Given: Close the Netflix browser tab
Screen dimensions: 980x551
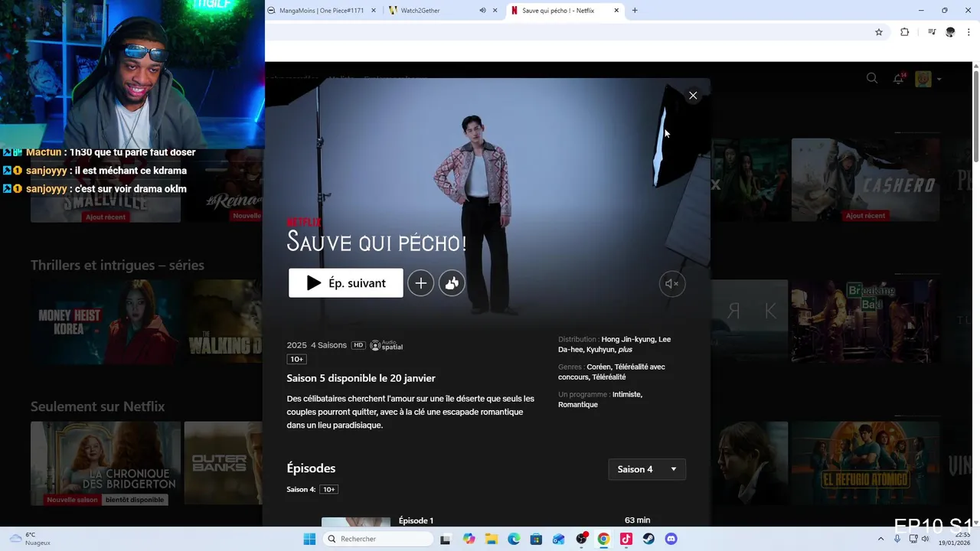Looking at the screenshot, I should click(x=616, y=10).
